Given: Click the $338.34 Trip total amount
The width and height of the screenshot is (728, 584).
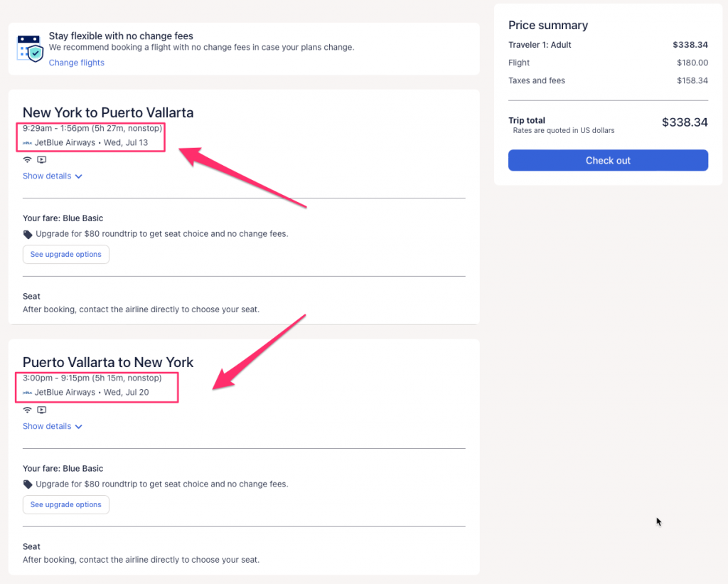Looking at the screenshot, I should (x=684, y=122).
